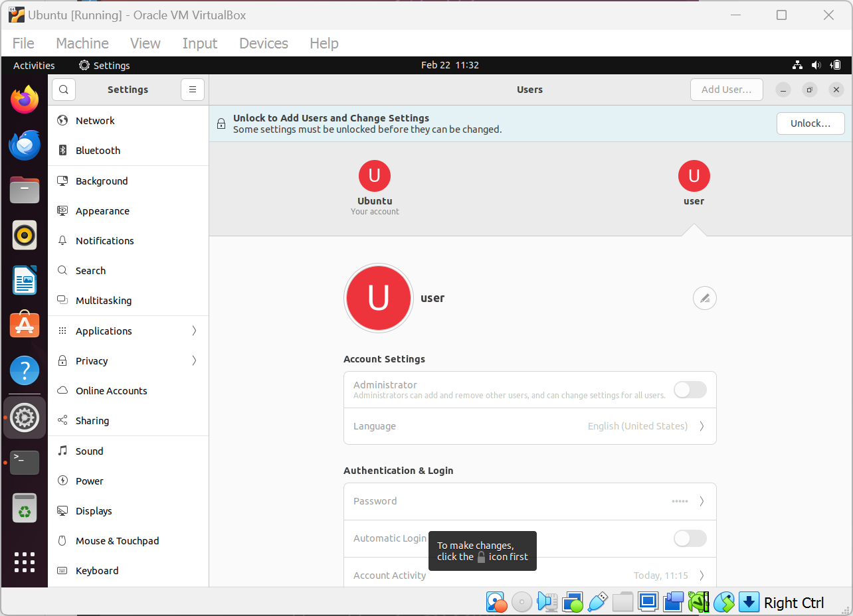Image resolution: width=853 pixels, height=616 pixels.
Task: Open Background settings
Action: coord(128,181)
